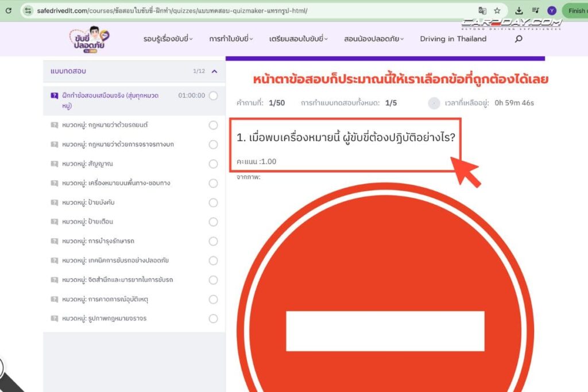Click the 1/12 progress indicator

click(x=198, y=71)
